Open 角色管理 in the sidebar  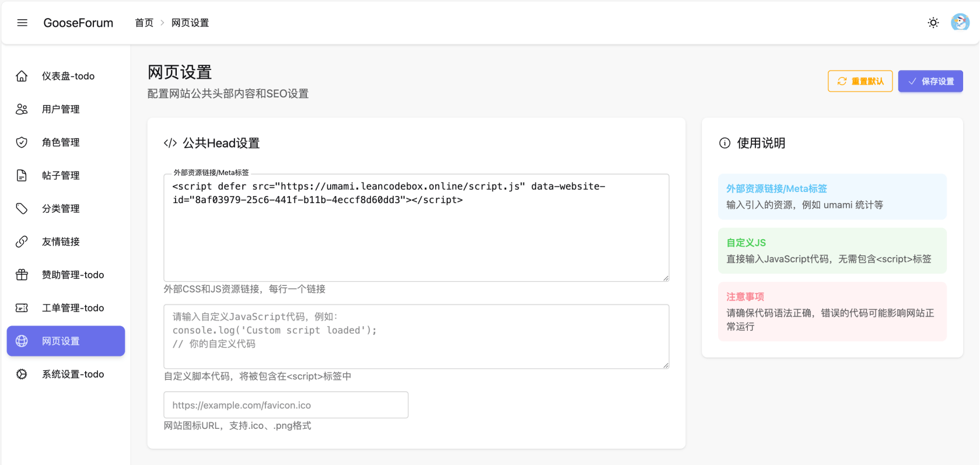[x=66, y=142]
